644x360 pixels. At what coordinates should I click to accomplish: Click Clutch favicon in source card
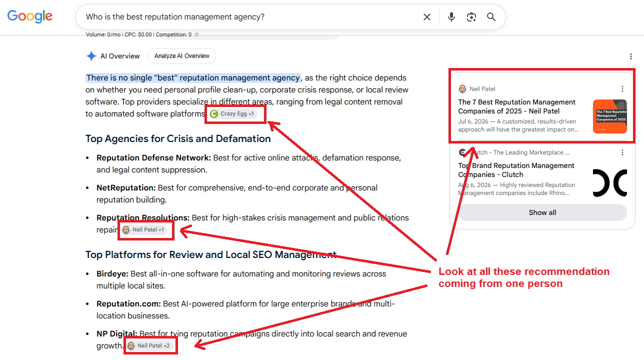coord(462,152)
